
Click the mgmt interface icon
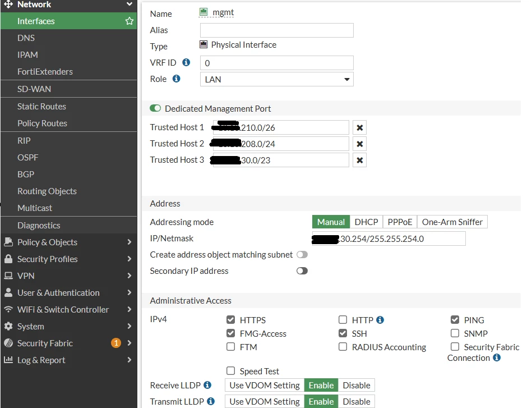point(203,12)
